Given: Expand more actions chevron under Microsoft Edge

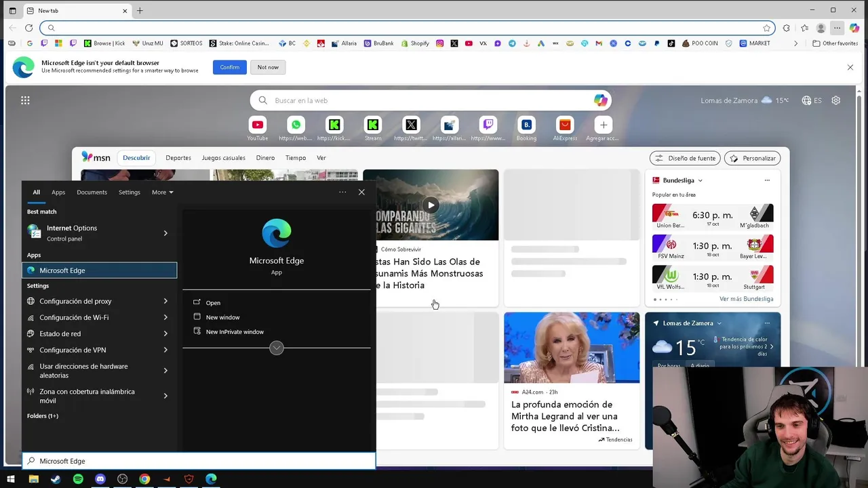Looking at the screenshot, I should click(277, 348).
